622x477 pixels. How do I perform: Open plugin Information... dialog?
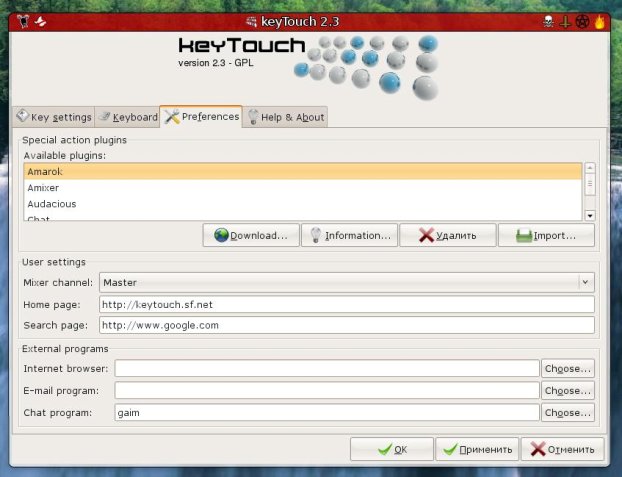349,235
